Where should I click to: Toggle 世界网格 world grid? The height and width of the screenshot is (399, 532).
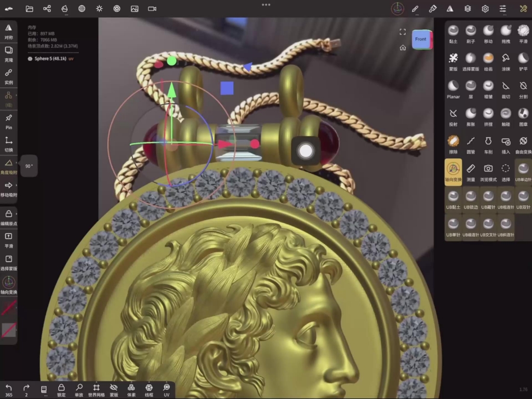(x=96, y=390)
